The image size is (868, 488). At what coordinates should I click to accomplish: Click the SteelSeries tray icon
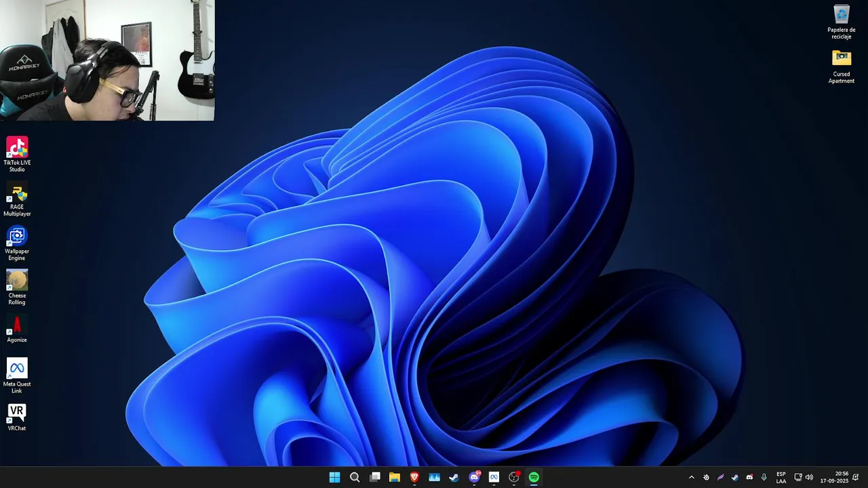[x=706, y=477]
